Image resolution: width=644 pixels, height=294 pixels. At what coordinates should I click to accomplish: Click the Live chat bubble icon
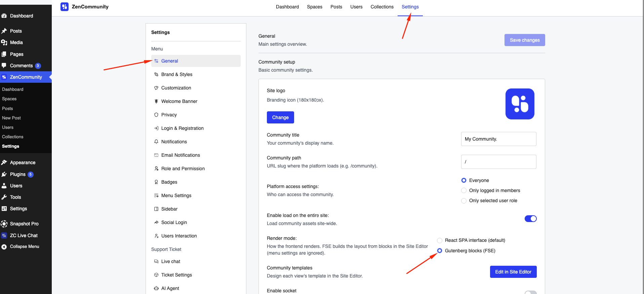pyautogui.click(x=156, y=261)
